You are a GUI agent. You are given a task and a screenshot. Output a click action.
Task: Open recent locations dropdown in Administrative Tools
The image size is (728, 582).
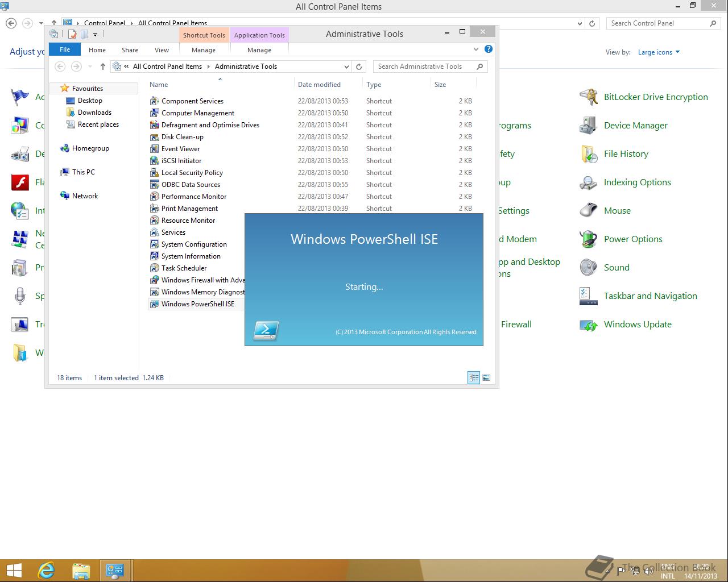(x=90, y=66)
